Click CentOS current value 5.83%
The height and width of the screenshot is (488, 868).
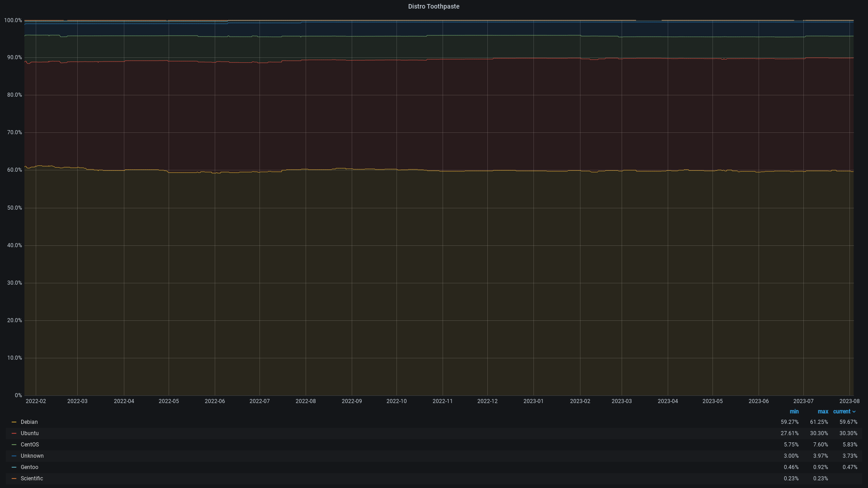[x=850, y=445]
